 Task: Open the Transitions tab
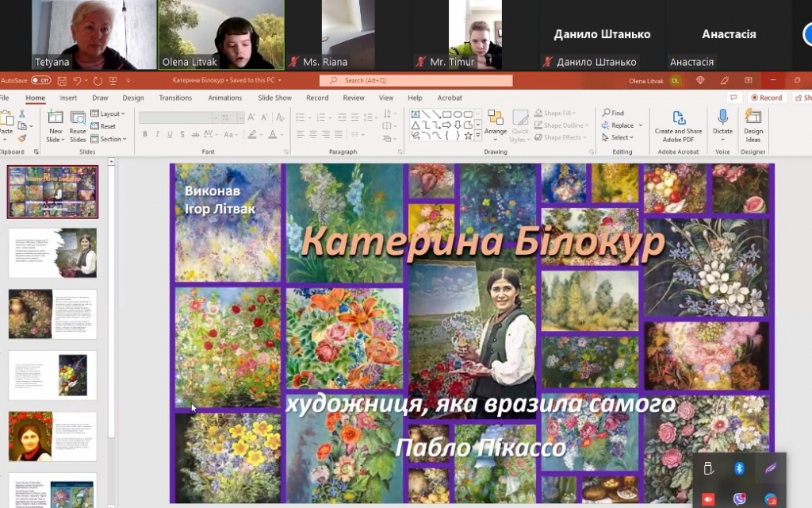coord(175,98)
